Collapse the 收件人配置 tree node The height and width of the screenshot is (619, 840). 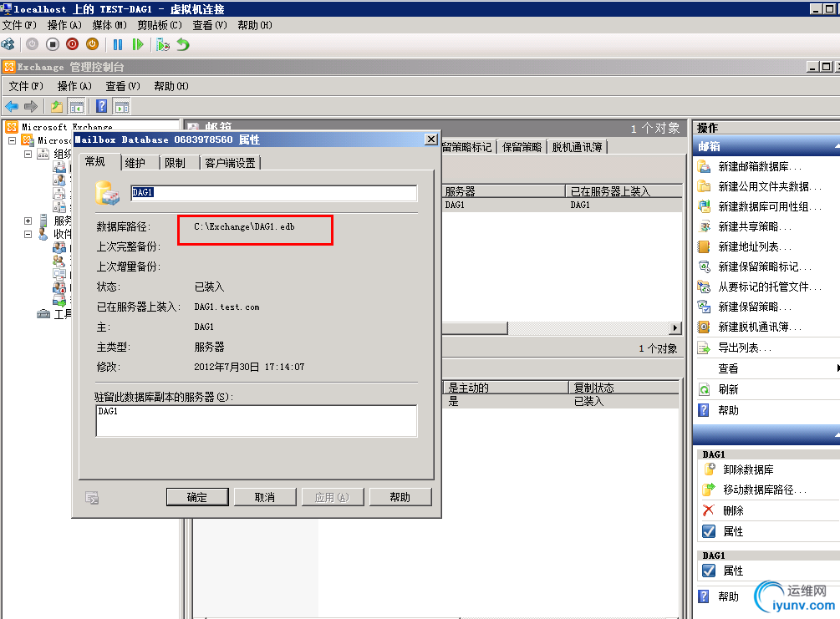28,234
